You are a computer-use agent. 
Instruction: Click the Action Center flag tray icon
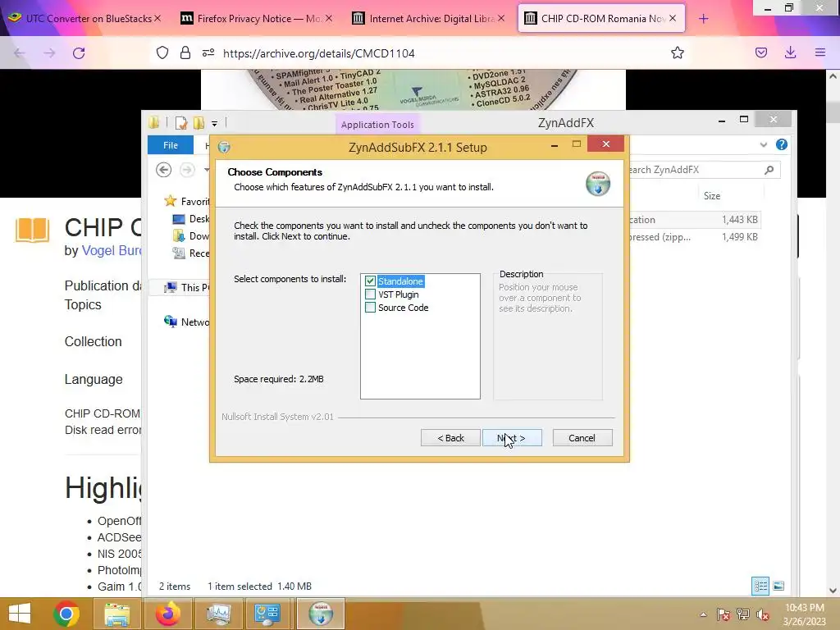[x=724, y=614]
